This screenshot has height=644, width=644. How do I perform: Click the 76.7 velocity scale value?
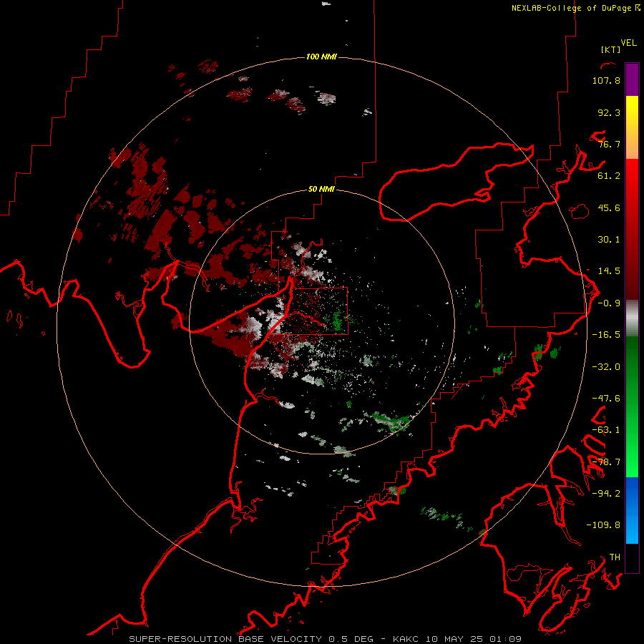[x=609, y=144]
